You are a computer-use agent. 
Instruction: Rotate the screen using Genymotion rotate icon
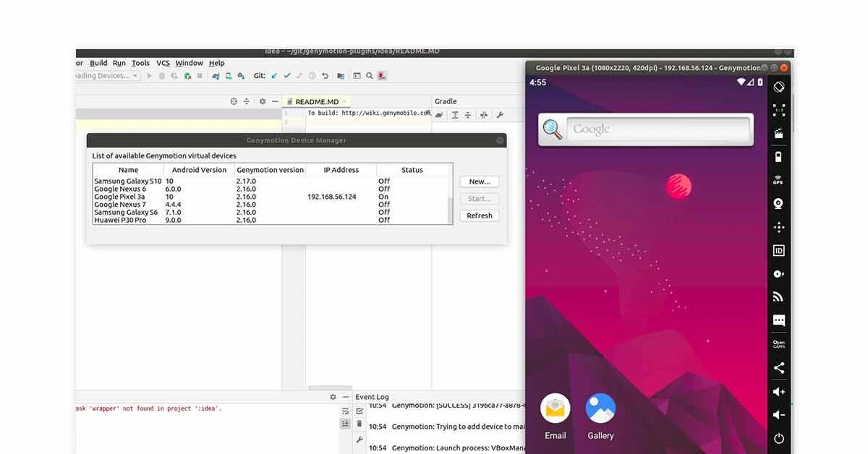[x=778, y=86]
